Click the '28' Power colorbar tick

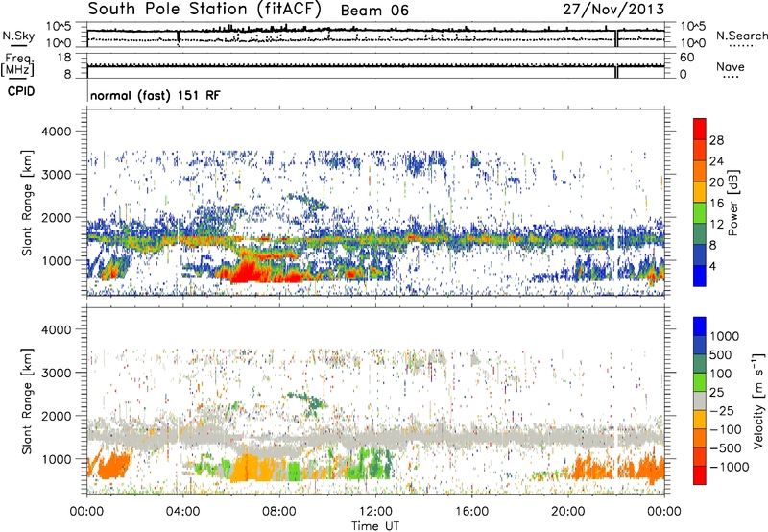click(x=716, y=140)
